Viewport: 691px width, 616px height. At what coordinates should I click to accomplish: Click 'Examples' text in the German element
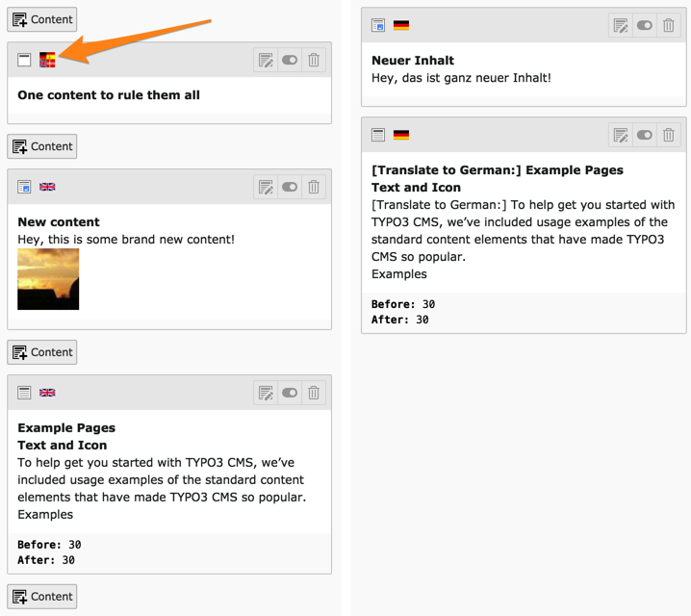click(x=399, y=274)
